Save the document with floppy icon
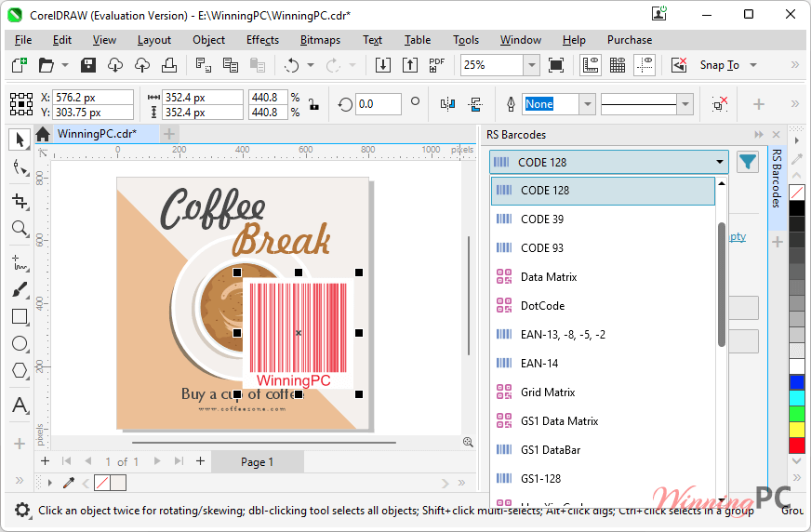811x532 pixels. pyautogui.click(x=88, y=65)
